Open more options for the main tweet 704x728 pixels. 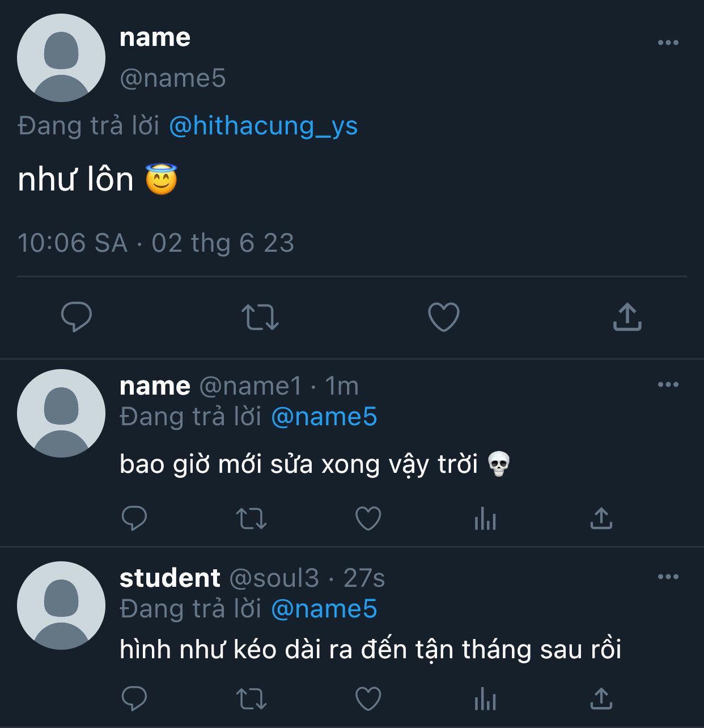tap(668, 43)
